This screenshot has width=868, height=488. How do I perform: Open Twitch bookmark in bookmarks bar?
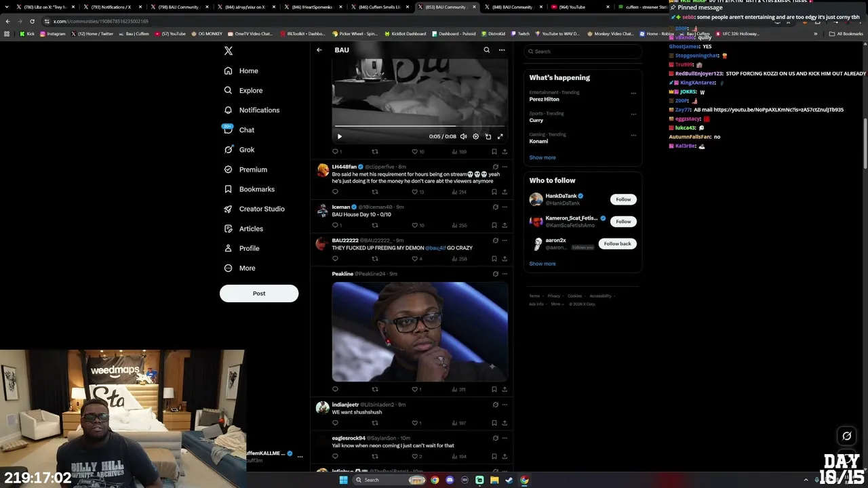520,33
